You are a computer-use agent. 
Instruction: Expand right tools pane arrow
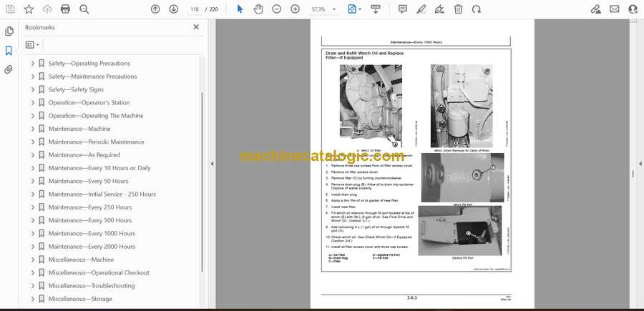640,164
